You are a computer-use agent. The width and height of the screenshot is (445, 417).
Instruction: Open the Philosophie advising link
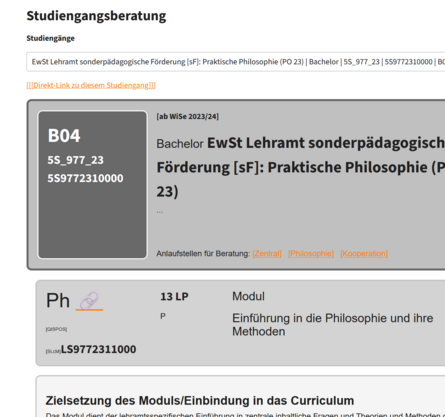(x=311, y=254)
